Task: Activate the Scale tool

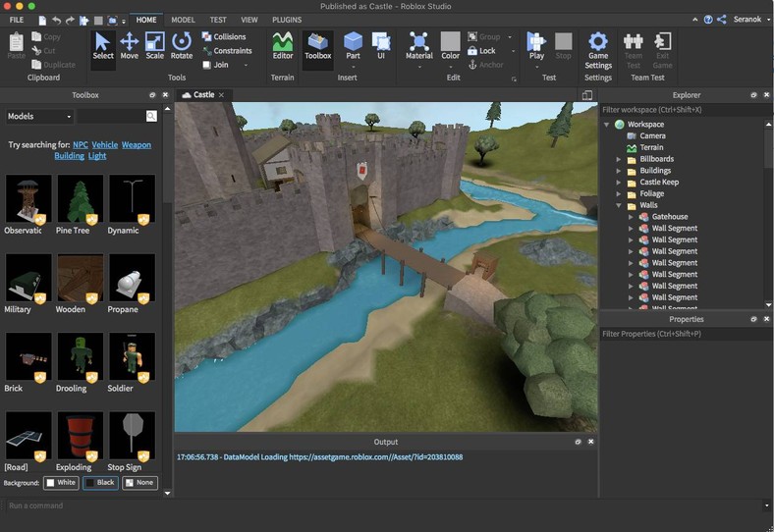Action: coord(155,45)
